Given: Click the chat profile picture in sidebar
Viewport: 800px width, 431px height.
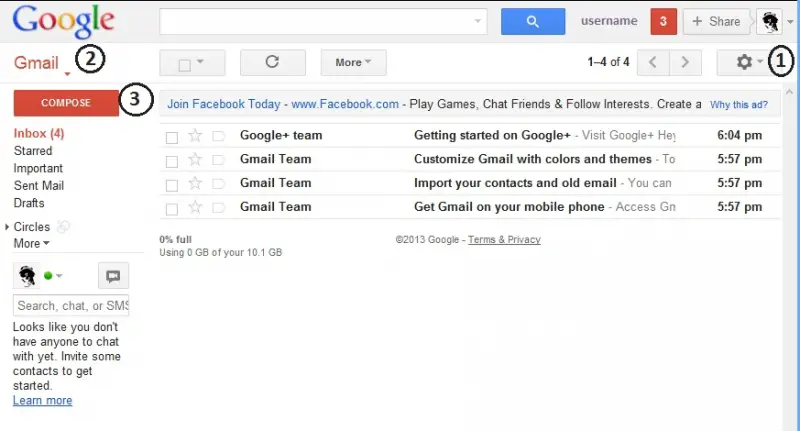Looking at the screenshot, I should point(27,276).
